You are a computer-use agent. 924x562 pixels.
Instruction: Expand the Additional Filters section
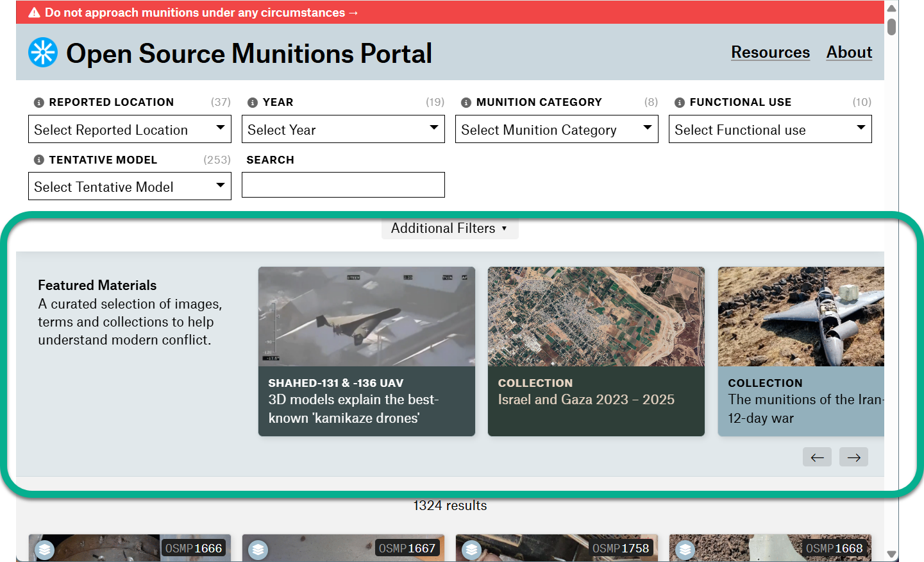(449, 228)
